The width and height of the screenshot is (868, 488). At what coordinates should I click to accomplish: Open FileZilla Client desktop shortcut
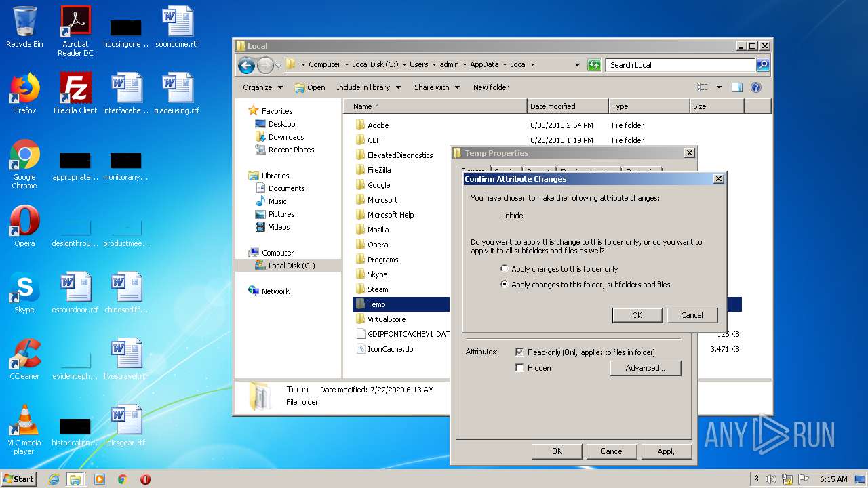tap(75, 94)
